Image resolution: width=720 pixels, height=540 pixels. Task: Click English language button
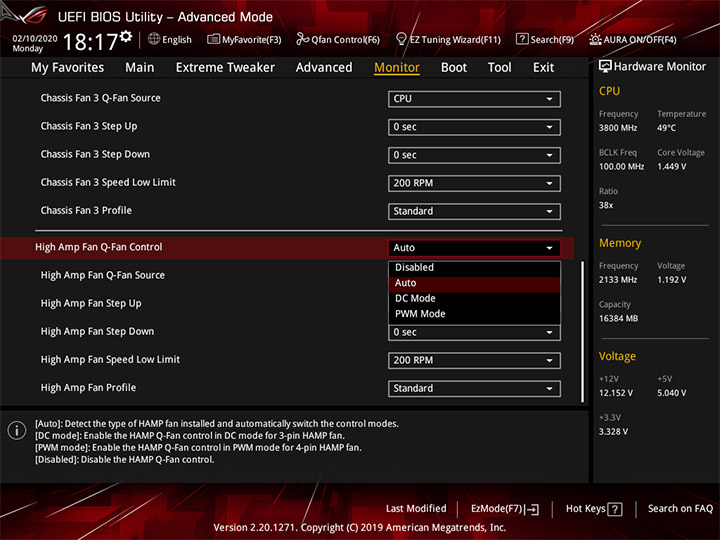point(170,39)
